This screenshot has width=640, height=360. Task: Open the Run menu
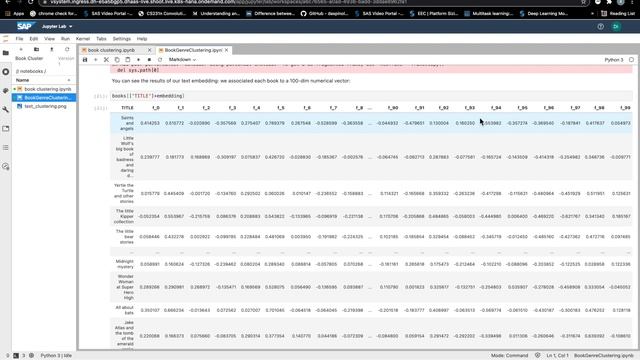pos(65,39)
